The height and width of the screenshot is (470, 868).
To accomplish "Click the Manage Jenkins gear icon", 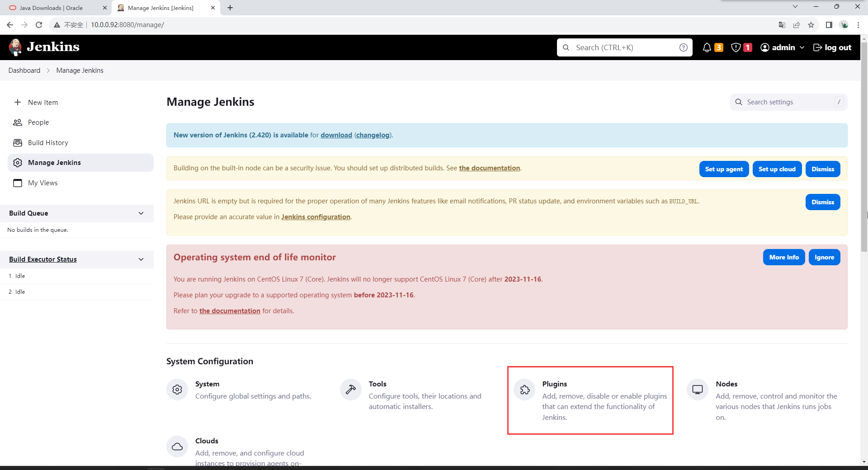I will coord(18,163).
